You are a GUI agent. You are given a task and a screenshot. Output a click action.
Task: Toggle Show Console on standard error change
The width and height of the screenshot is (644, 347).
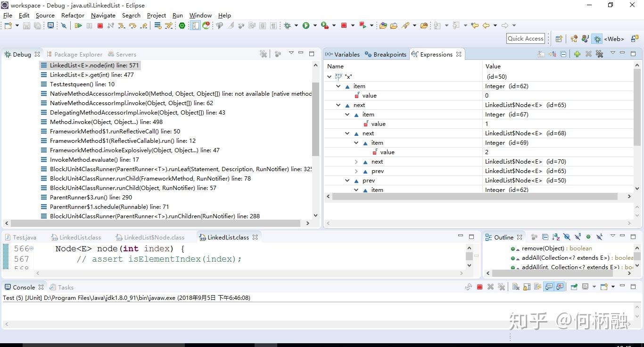pos(560,287)
